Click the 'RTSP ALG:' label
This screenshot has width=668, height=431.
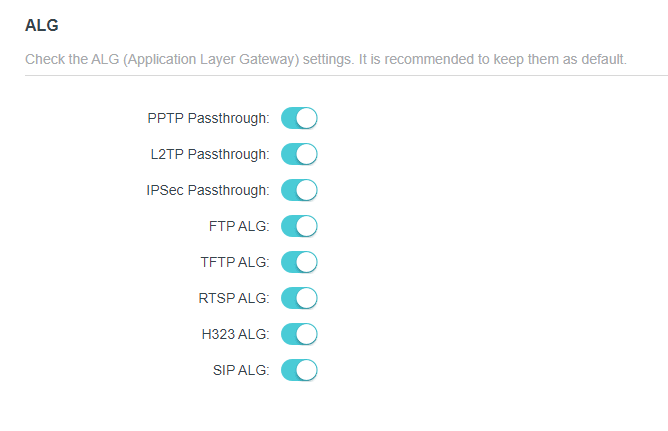234,298
